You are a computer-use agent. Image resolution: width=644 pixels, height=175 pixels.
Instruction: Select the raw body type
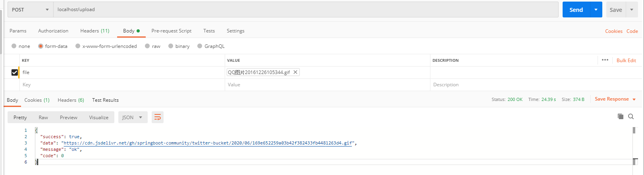click(148, 46)
